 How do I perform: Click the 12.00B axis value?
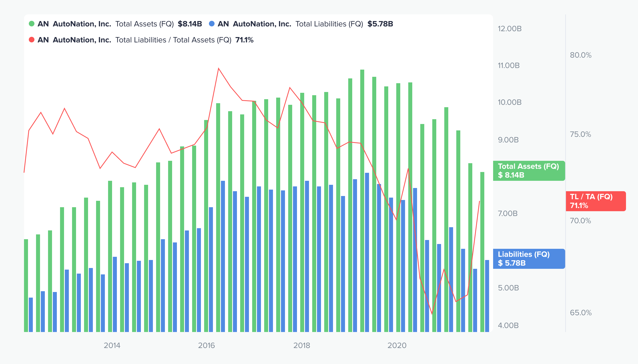[510, 29]
